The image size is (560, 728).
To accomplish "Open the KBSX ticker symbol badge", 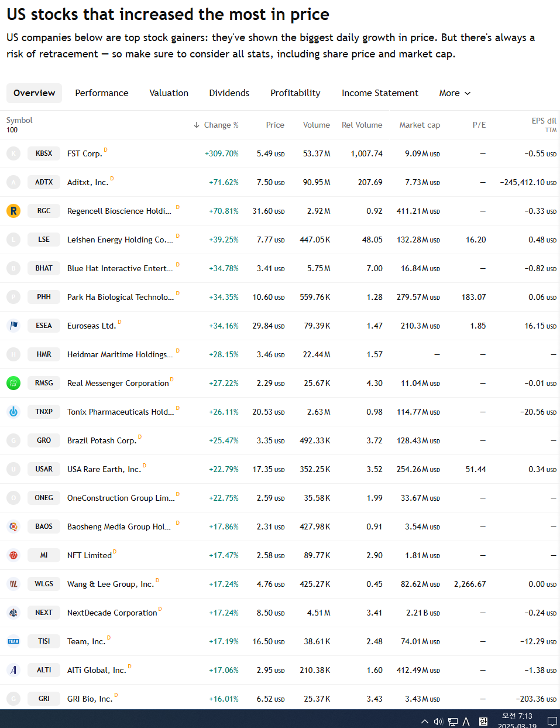I will [x=44, y=153].
